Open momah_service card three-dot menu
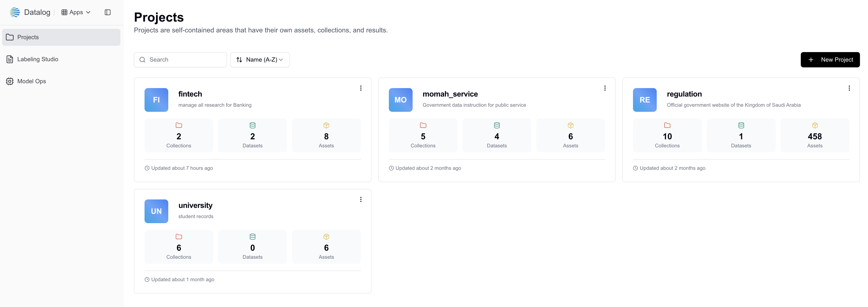This screenshot has width=868, height=307. (605, 88)
